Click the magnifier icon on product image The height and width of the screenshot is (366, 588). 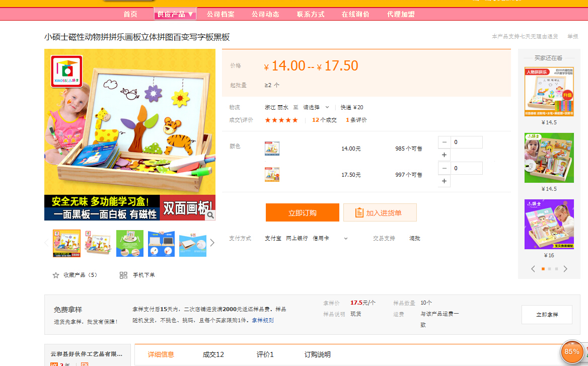210,215
